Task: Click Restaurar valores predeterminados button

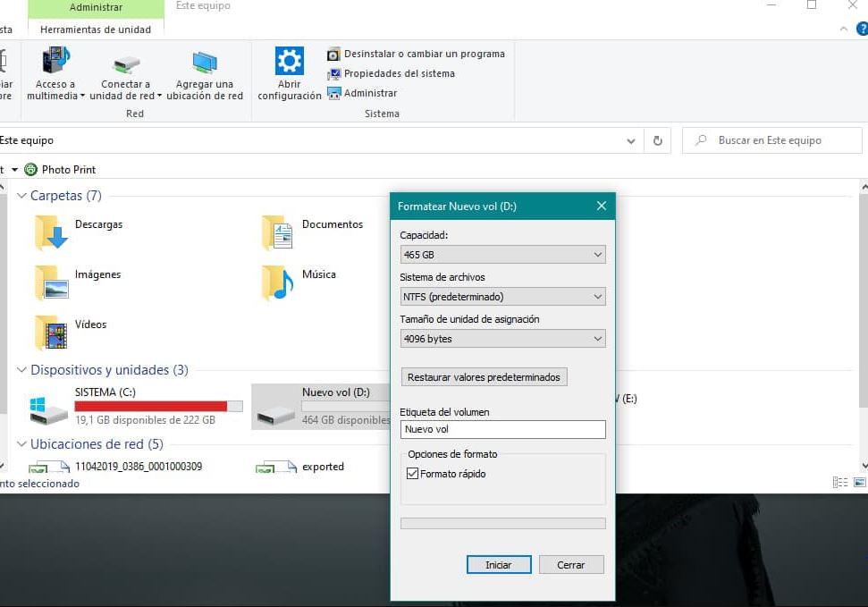Action: (484, 377)
